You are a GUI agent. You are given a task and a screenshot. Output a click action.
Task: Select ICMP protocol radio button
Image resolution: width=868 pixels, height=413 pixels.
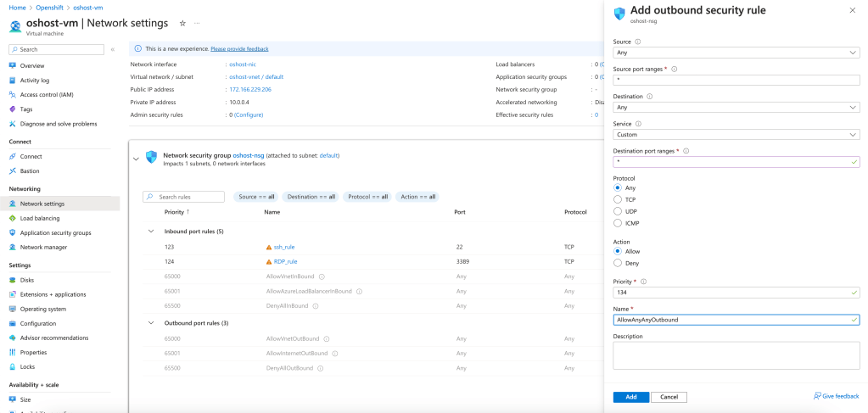coord(618,223)
